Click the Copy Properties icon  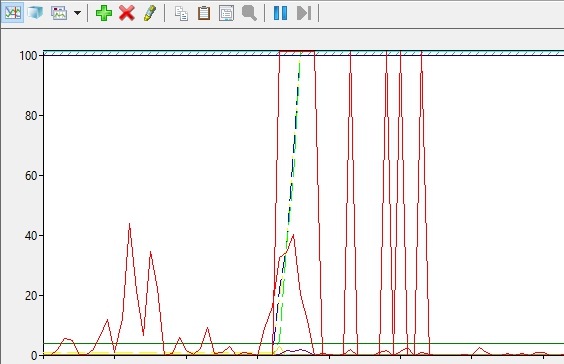coord(181,13)
